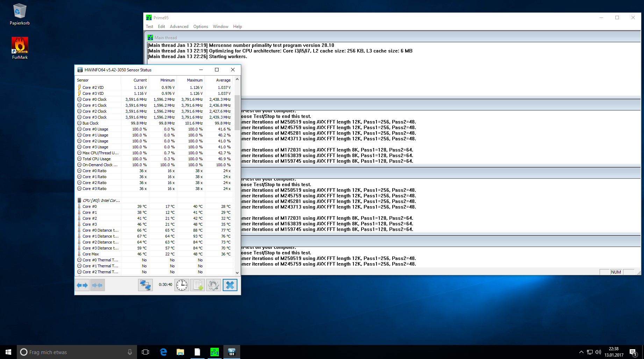Click the Minimum column header

(163, 80)
